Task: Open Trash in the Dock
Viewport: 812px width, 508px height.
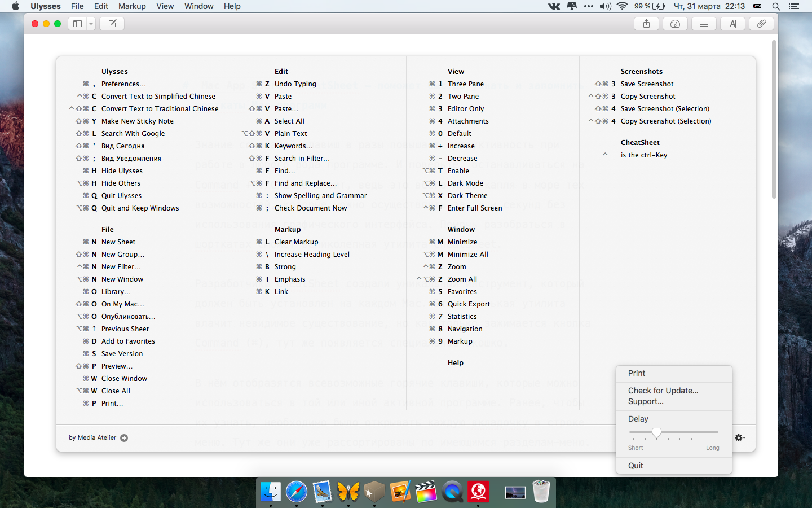Action: pyautogui.click(x=541, y=492)
